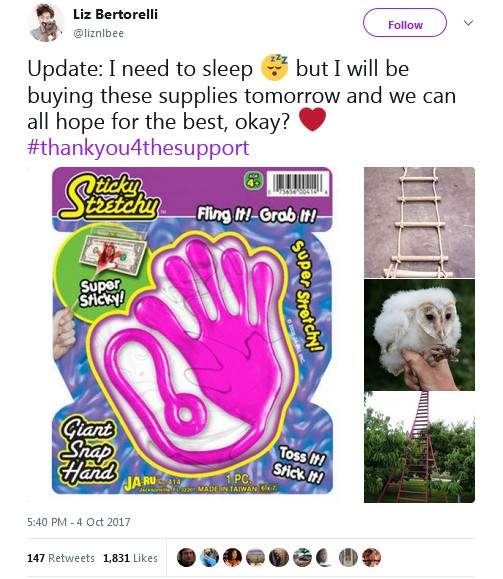Click the fourth liker avatar

(x=256, y=558)
